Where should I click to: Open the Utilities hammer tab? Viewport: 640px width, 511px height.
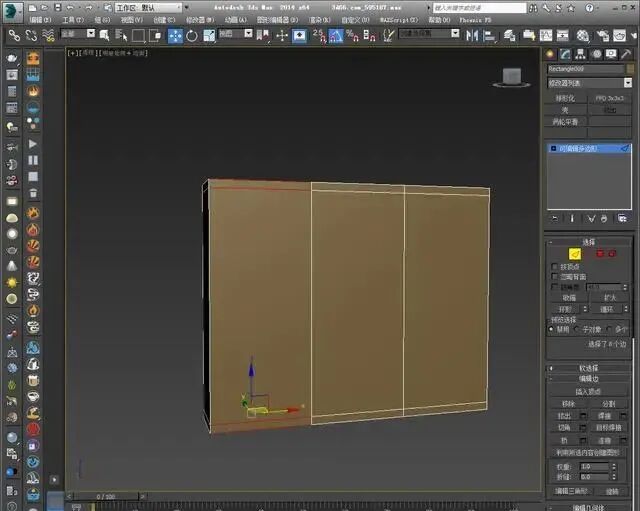click(626, 54)
